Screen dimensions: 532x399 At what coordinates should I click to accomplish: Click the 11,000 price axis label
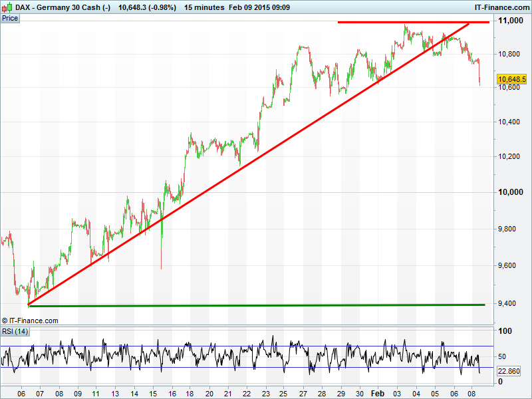click(x=510, y=22)
